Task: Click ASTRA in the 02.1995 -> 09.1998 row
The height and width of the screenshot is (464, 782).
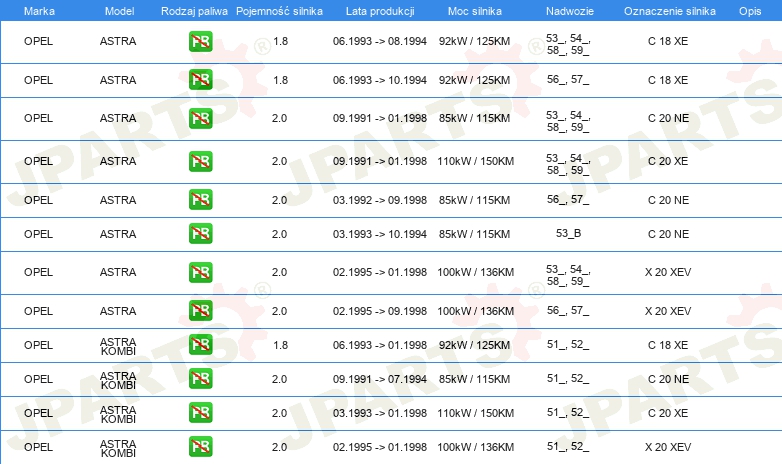Action: (x=118, y=311)
